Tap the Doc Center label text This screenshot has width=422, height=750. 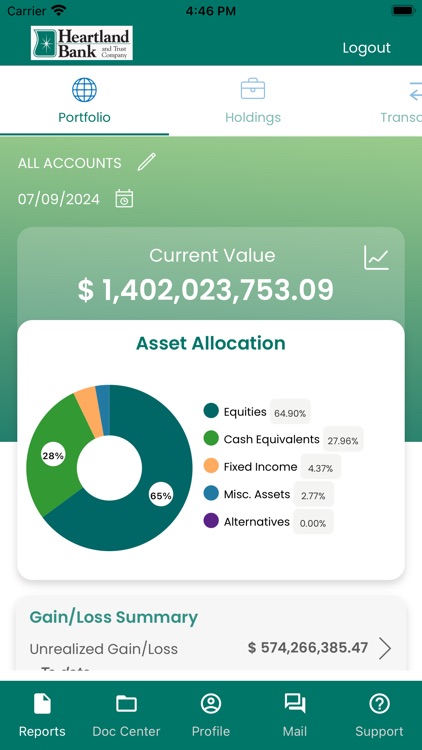click(126, 731)
